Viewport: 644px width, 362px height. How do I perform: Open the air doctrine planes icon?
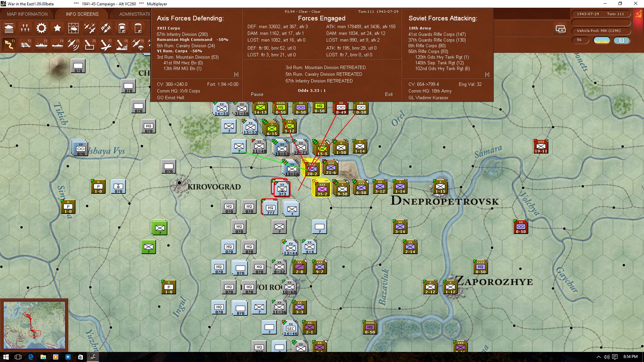click(x=90, y=28)
